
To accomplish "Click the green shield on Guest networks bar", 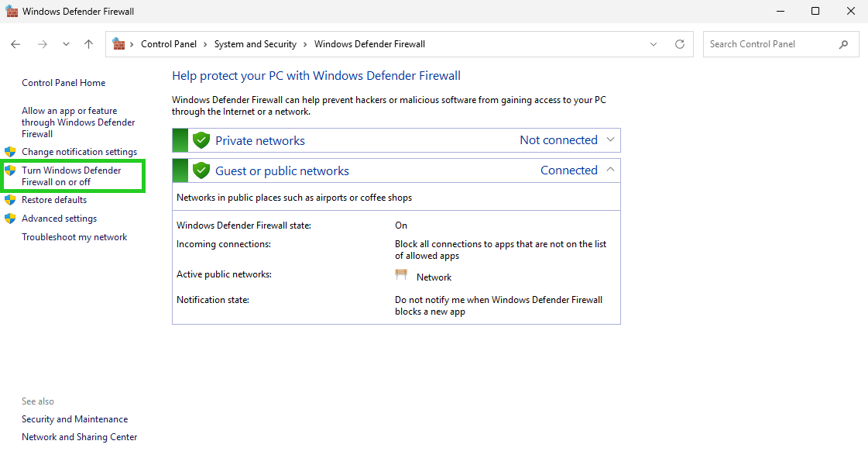I will click(201, 170).
